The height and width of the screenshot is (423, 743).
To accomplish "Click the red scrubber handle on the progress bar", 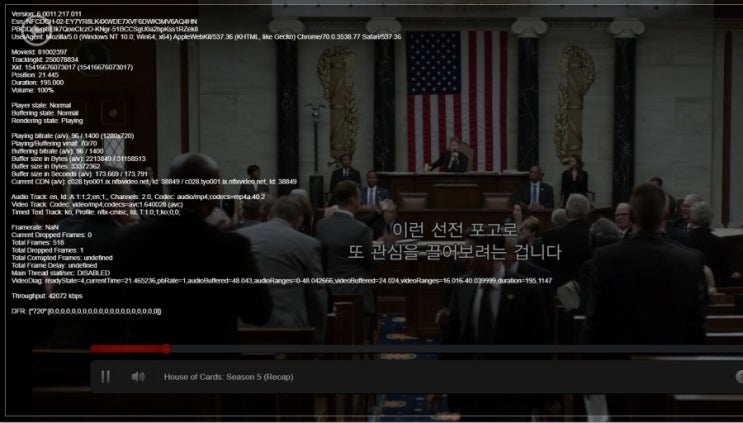I will point(166,349).
